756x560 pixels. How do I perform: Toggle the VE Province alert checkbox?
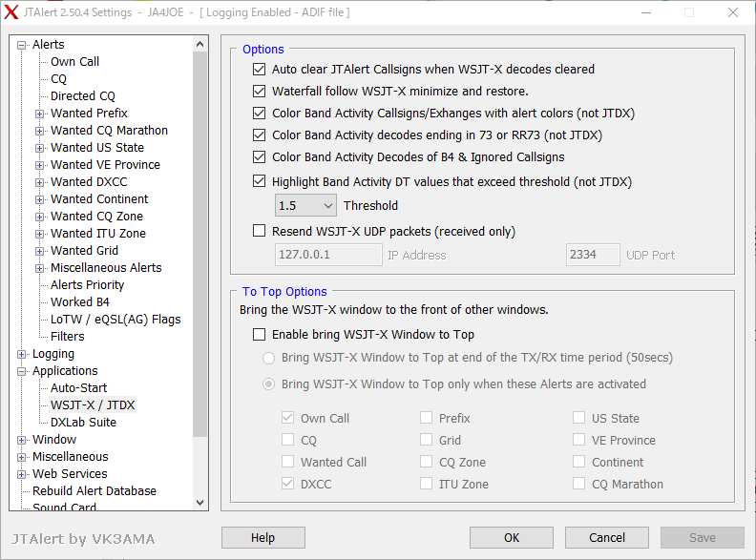pos(579,439)
